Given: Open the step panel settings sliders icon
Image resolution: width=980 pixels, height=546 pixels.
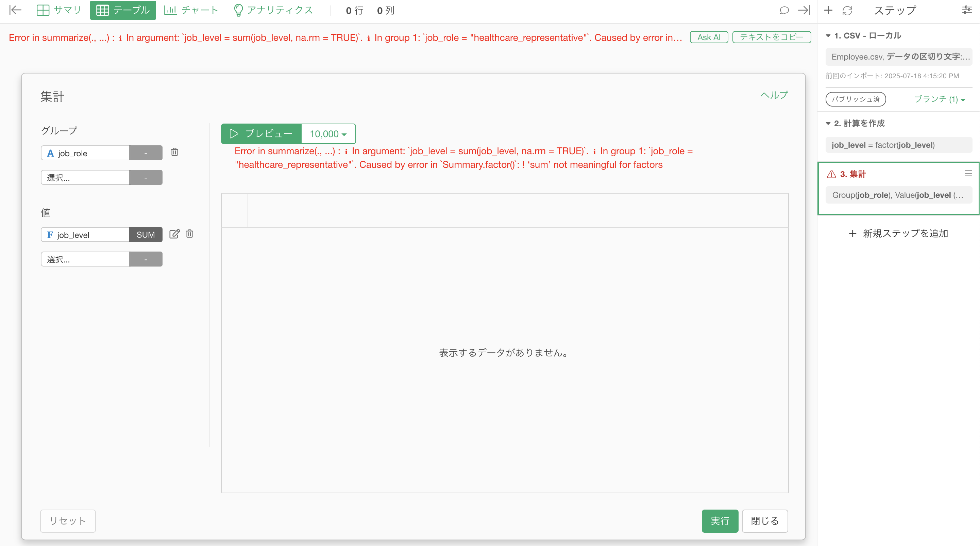Looking at the screenshot, I should [967, 10].
